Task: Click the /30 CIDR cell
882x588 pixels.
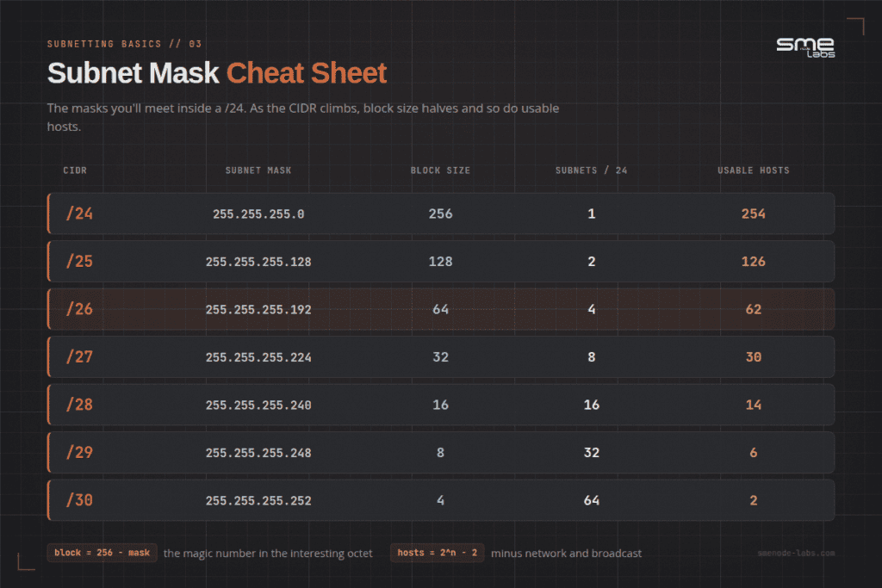Action: point(79,500)
